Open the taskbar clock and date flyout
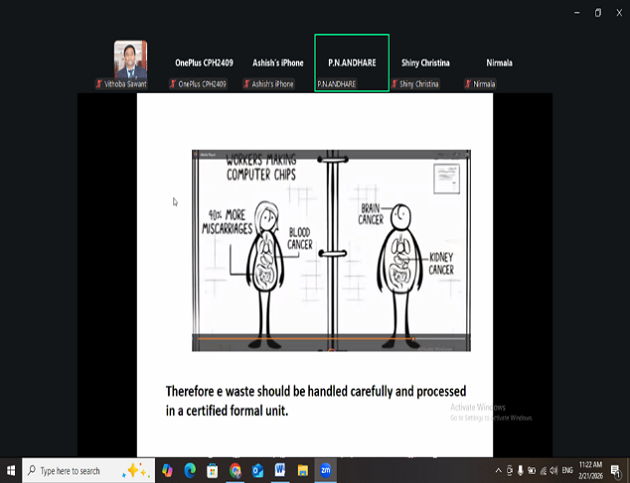The height and width of the screenshot is (483, 630). pos(593,470)
